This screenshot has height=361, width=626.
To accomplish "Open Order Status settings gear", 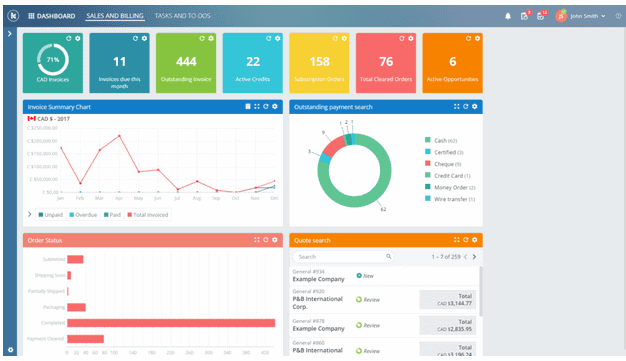I will pos(275,240).
